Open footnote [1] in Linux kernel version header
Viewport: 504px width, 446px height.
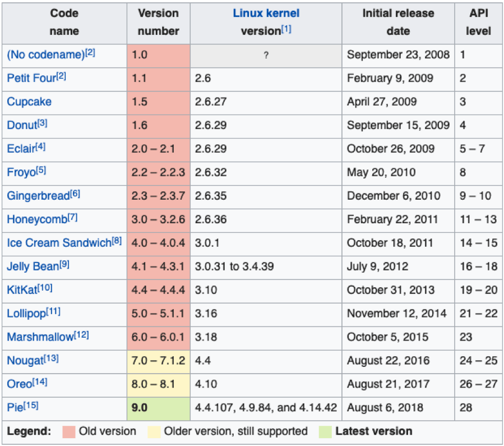pyautogui.click(x=286, y=29)
